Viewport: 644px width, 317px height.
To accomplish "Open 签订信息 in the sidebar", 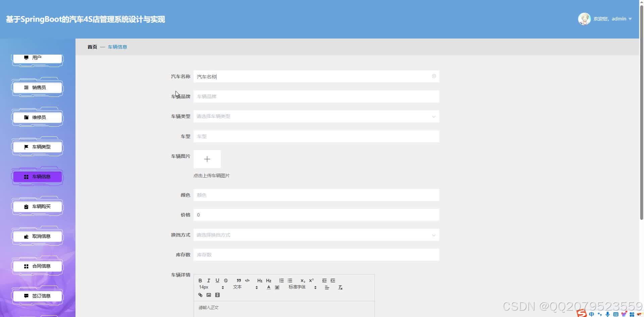I will [38, 296].
